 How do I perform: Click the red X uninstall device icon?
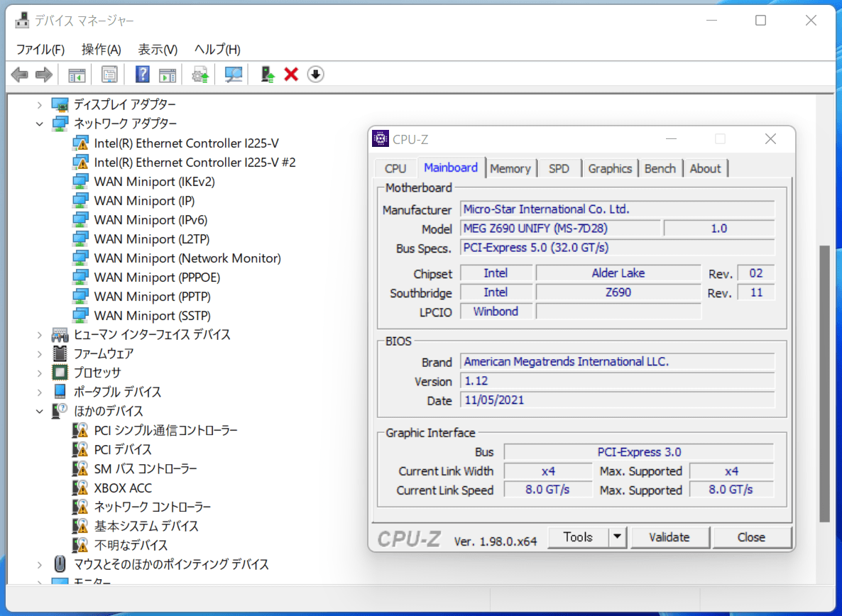[291, 75]
